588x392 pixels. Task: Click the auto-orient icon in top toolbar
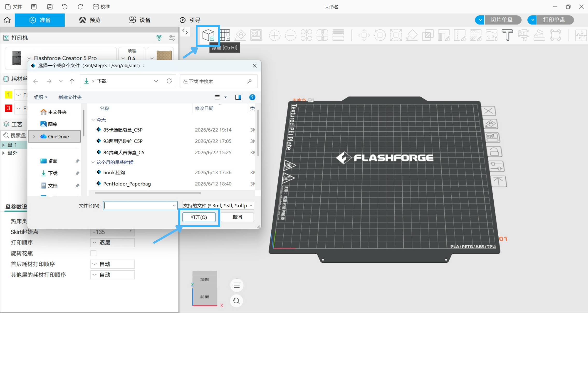[240, 35]
